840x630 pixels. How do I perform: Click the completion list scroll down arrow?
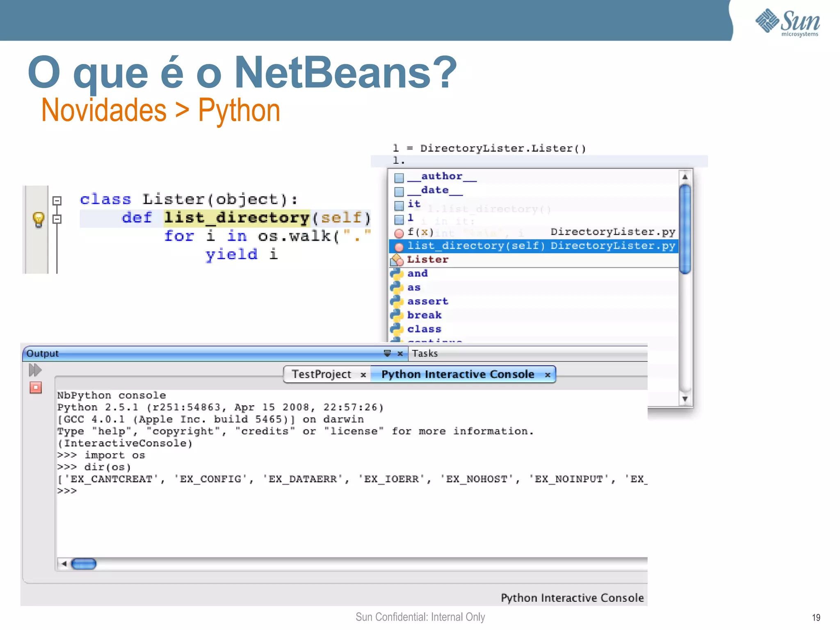(x=685, y=399)
